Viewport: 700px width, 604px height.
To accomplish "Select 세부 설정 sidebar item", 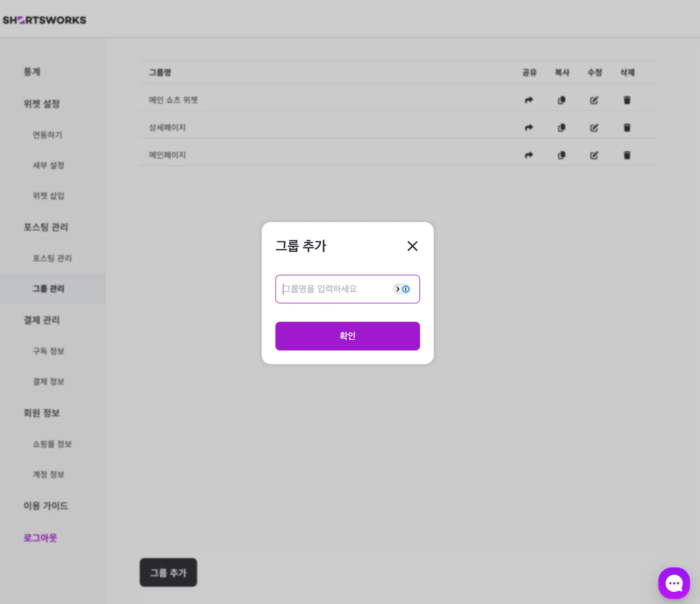I will pyautogui.click(x=48, y=165).
